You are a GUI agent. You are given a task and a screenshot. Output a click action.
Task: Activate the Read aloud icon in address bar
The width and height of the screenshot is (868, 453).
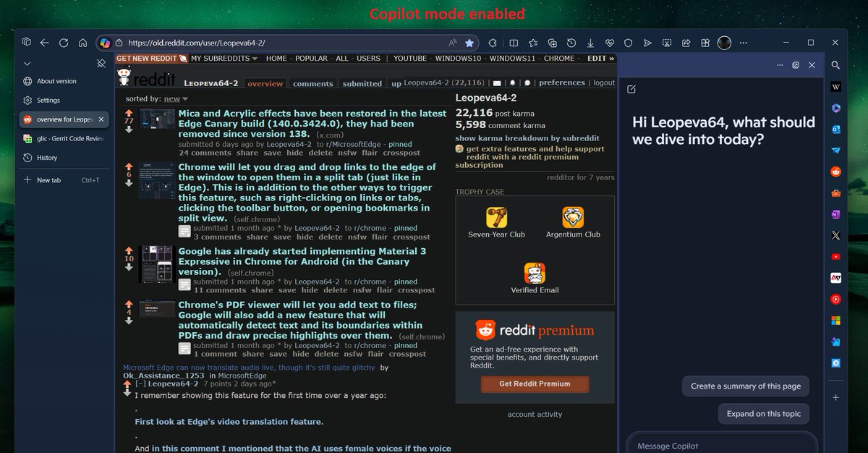452,43
